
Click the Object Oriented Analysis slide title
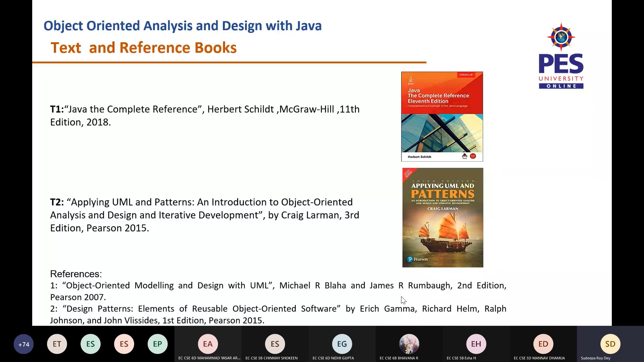(182, 26)
